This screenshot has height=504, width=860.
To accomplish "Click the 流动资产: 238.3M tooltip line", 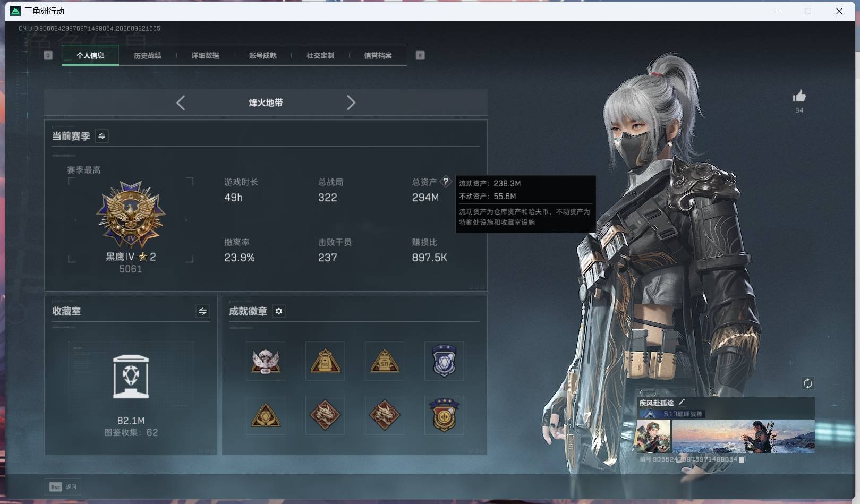I will coord(490,183).
